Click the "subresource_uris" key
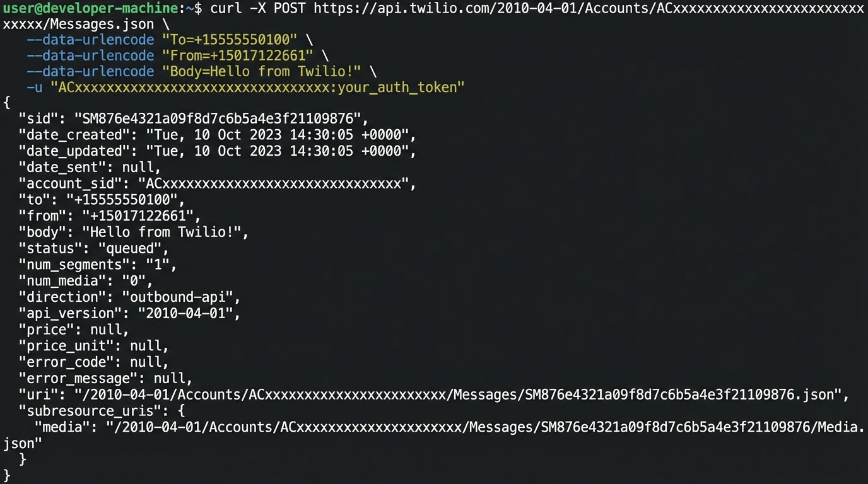Image resolution: width=868 pixels, height=484 pixels. [86, 411]
